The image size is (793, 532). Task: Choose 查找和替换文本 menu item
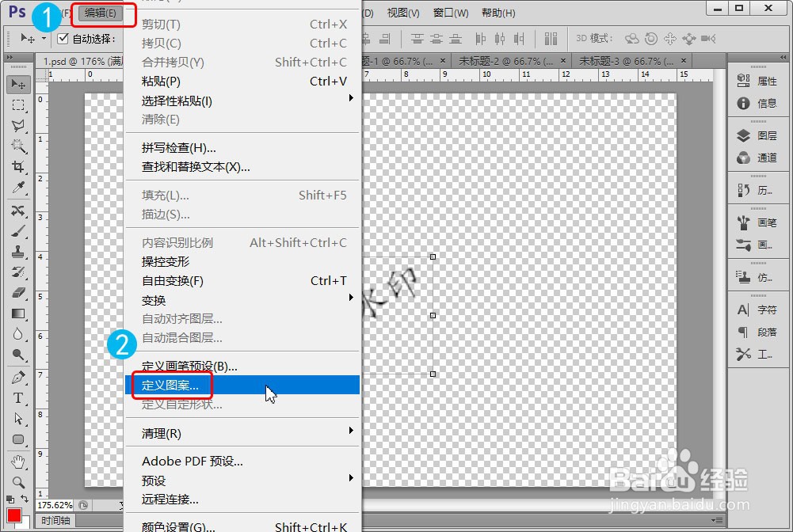coord(242,167)
